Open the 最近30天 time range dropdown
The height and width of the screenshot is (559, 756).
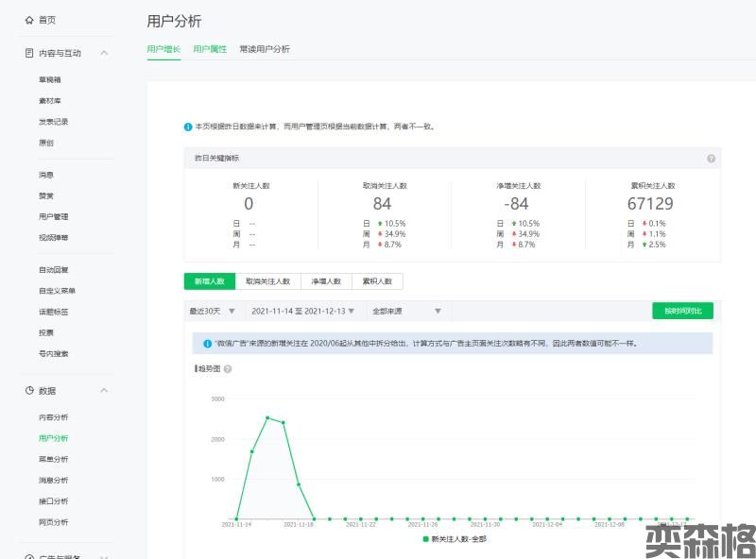click(213, 311)
